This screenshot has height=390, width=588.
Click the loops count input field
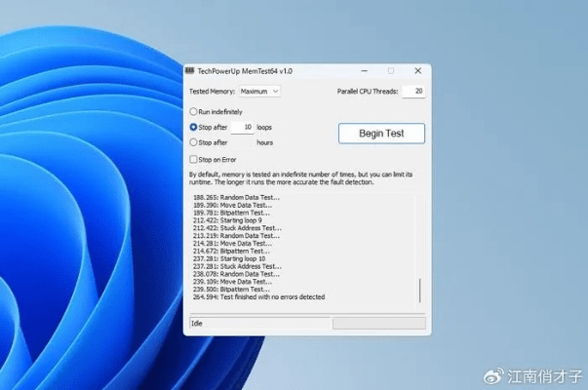[x=242, y=128]
